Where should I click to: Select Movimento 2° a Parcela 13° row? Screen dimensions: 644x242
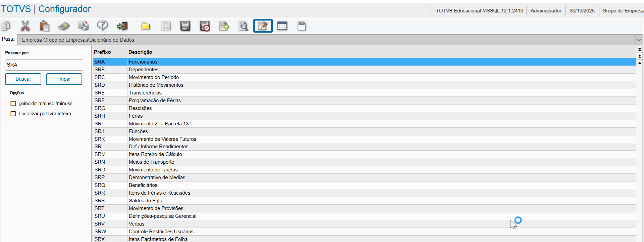click(364, 124)
